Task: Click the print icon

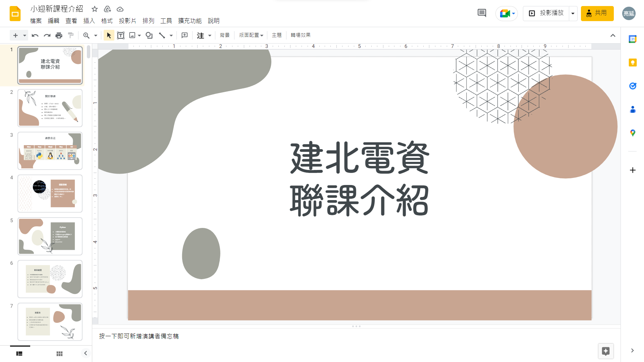Action: click(x=59, y=35)
